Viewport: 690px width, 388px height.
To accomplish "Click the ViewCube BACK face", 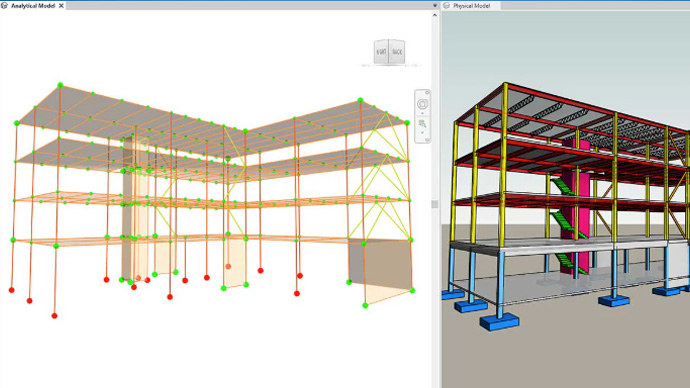I will (x=397, y=51).
